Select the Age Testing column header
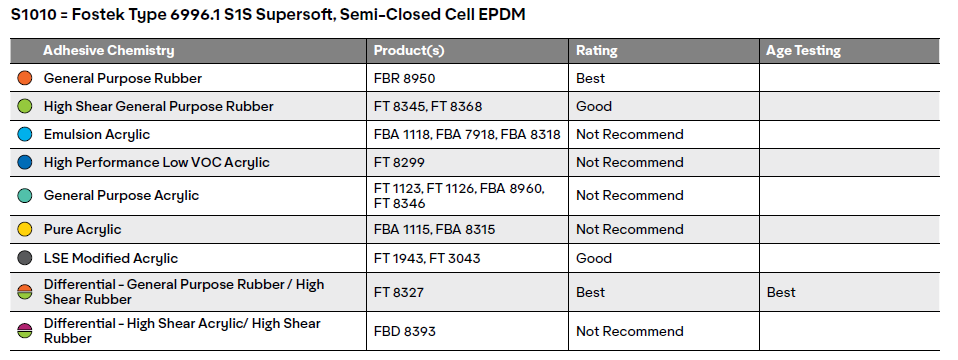958x360 pixels. 803,51
